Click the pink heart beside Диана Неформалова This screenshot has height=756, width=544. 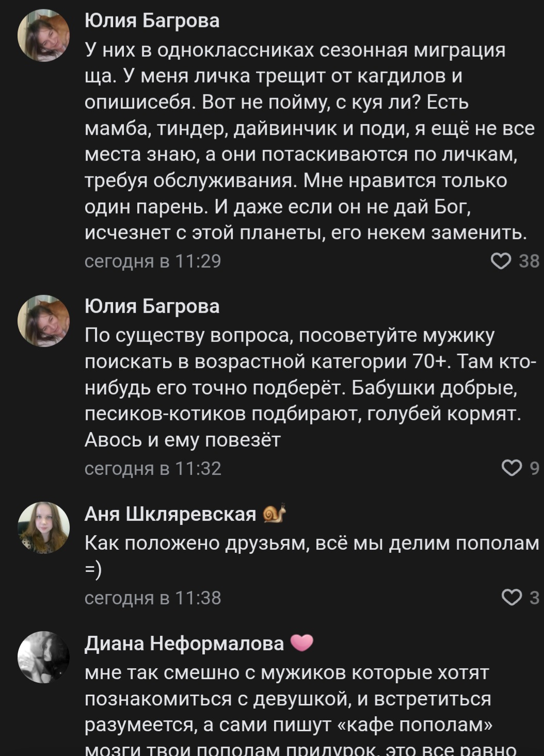tap(302, 643)
